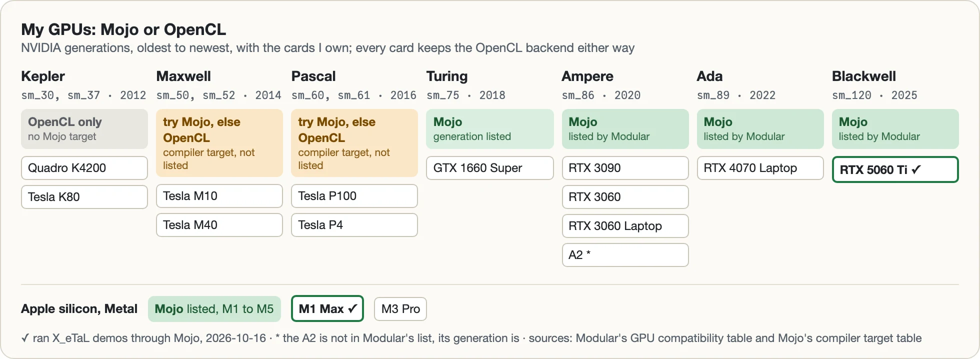The width and height of the screenshot is (980, 359).
Task: Click the 'Apple silicon, Metal' label
Action: (x=79, y=309)
